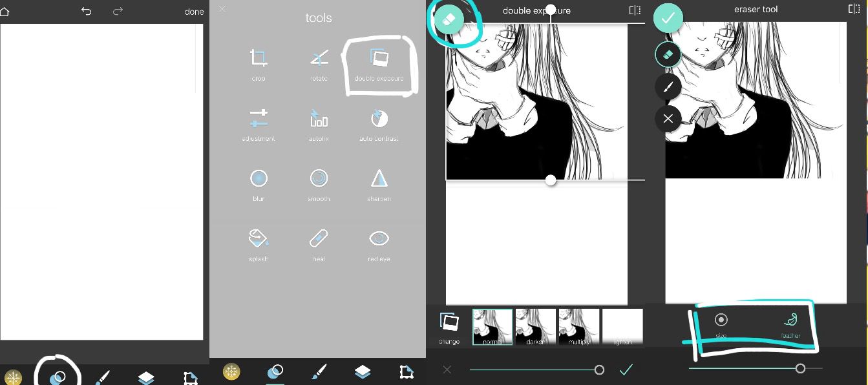868x385 pixels.
Task: Close the tools menu with the X
Action: pyautogui.click(x=222, y=9)
